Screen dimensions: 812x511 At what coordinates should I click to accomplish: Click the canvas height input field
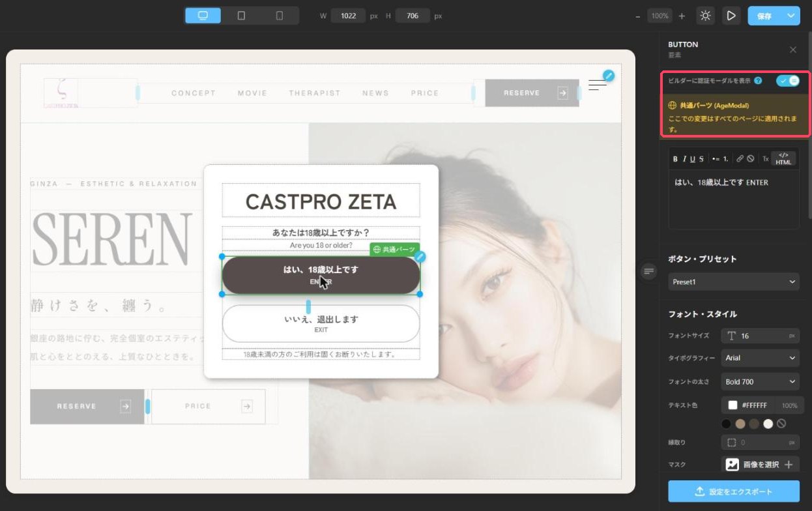[413, 16]
